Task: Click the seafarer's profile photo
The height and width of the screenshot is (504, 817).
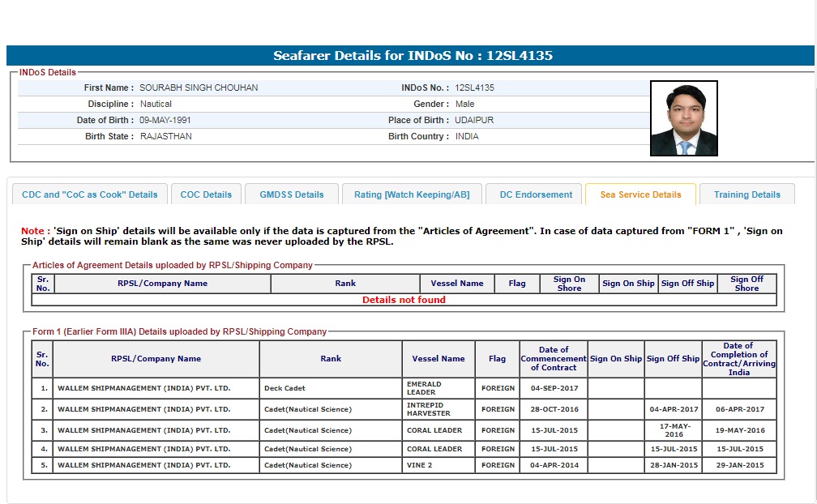Action: pyautogui.click(x=683, y=118)
